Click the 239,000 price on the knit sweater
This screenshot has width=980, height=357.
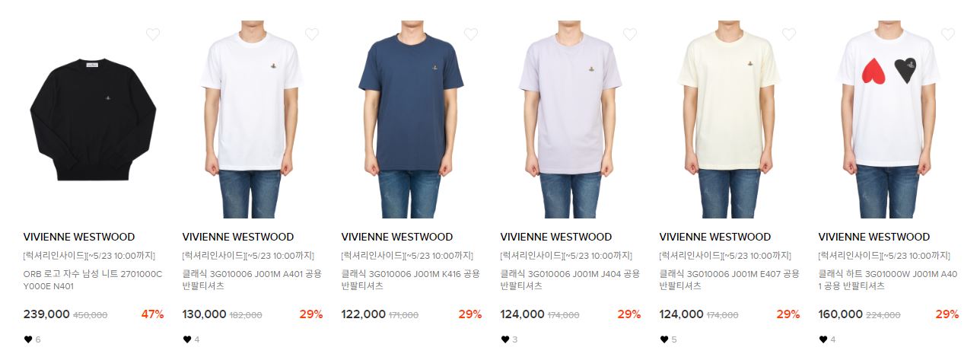pyautogui.click(x=46, y=314)
